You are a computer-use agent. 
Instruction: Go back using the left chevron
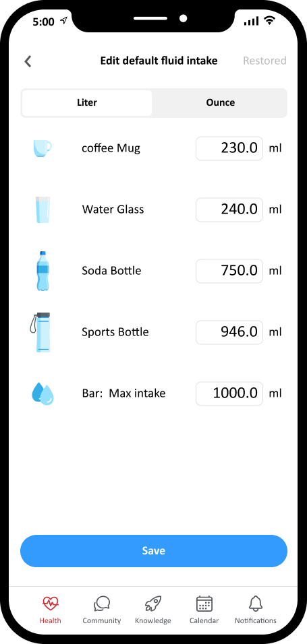pyautogui.click(x=28, y=61)
